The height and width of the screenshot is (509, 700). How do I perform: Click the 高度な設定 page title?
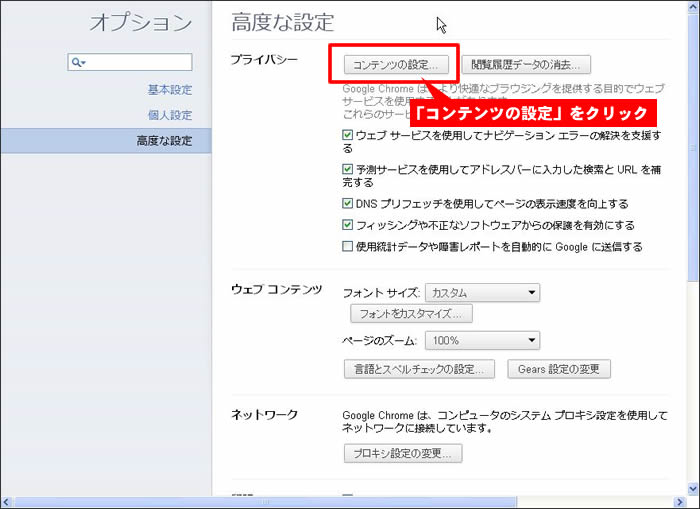point(283,22)
